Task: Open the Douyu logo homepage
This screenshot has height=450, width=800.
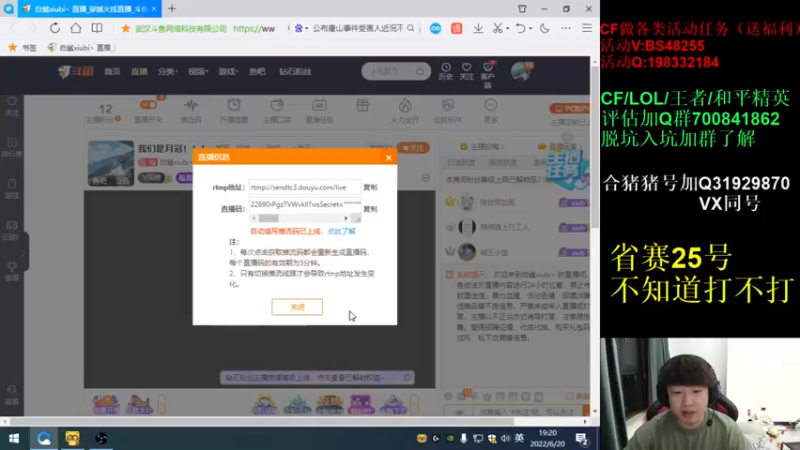Action: (76, 71)
